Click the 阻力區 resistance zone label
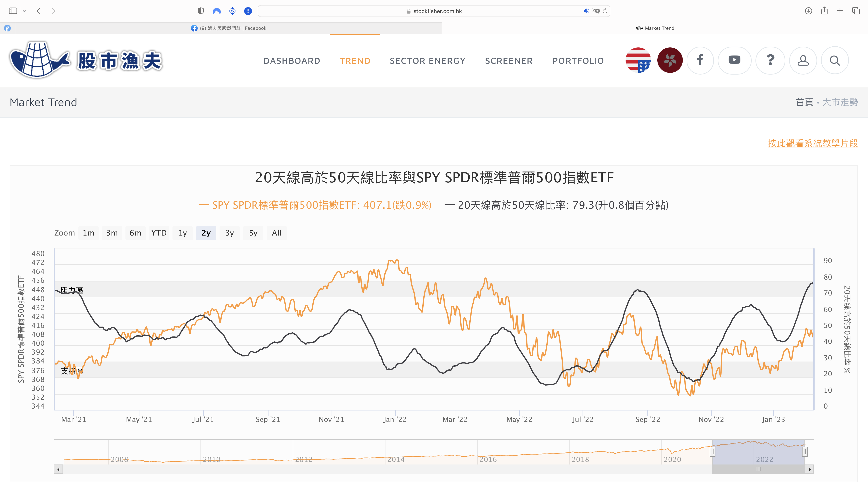 coord(72,290)
